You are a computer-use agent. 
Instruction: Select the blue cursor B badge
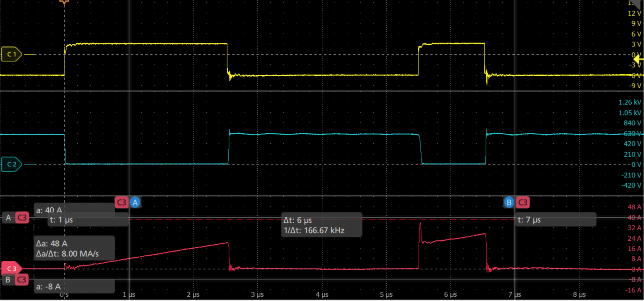pos(509,202)
